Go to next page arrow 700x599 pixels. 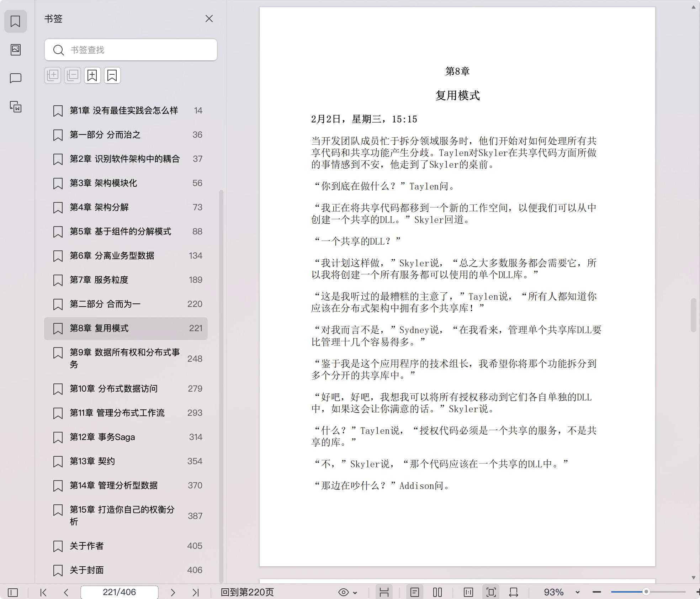(x=173, y=592)
